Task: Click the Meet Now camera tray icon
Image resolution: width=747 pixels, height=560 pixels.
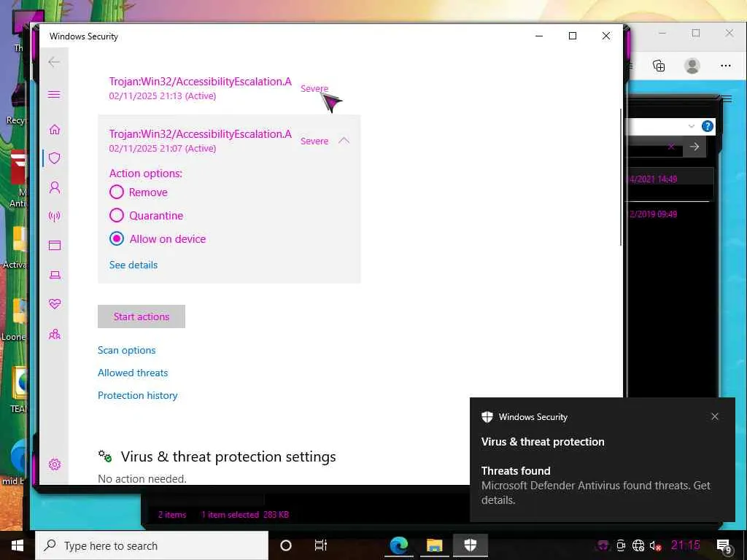Action: [x=620, y=545]
